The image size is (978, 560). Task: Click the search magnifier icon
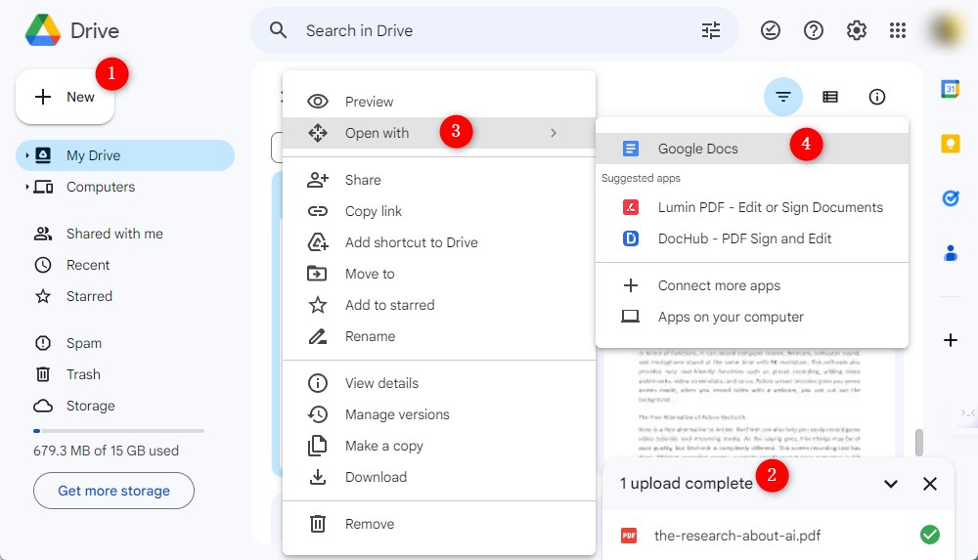[x=278, y=30]
